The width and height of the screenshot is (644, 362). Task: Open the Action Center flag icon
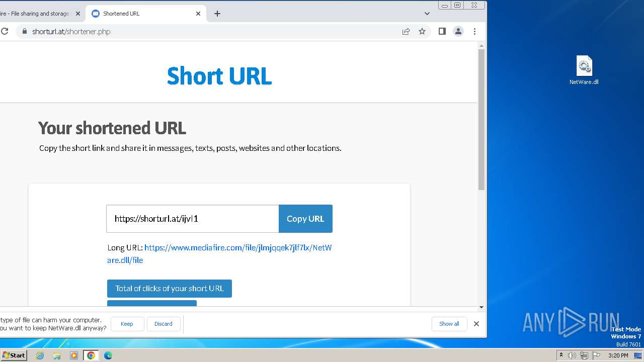click(596, 355)
